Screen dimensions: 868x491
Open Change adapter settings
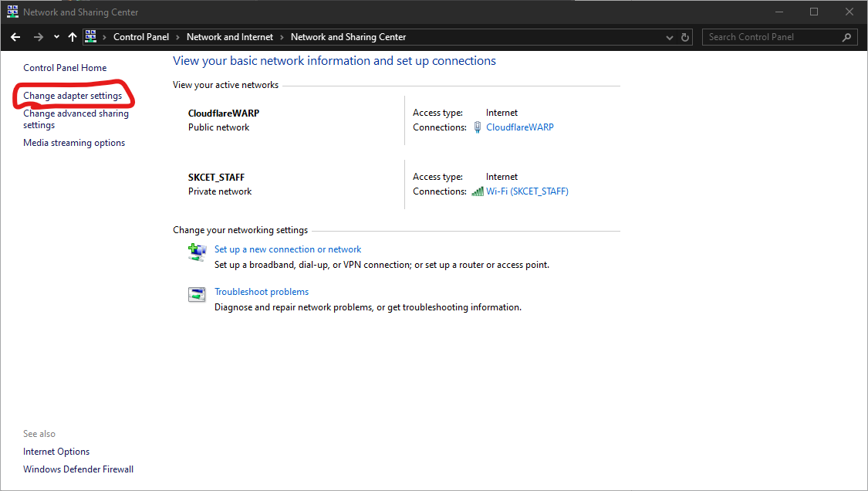[73, 96]
